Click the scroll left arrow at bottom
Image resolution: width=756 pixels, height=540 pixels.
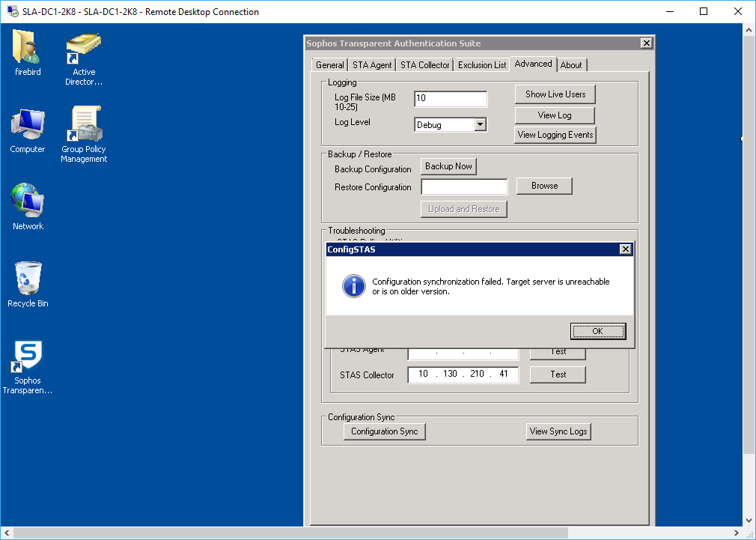(6, 533)
